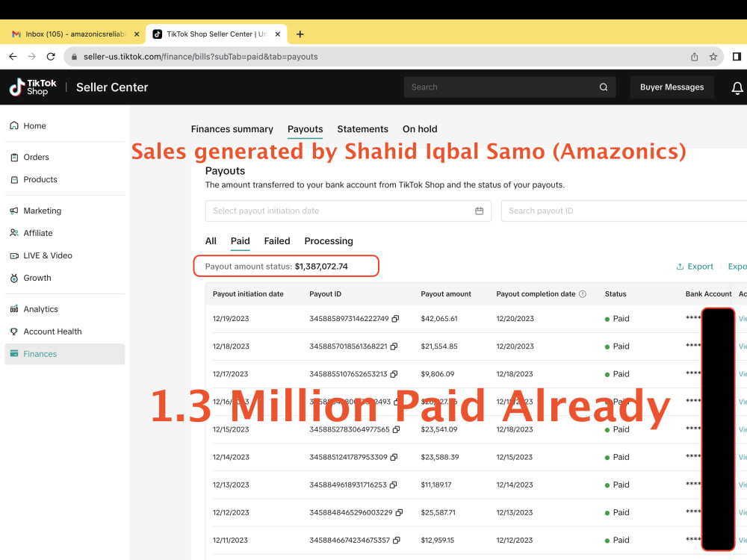747x560 pixels.
Task: Click the search magnifier icon
Action: coord(604,87)
